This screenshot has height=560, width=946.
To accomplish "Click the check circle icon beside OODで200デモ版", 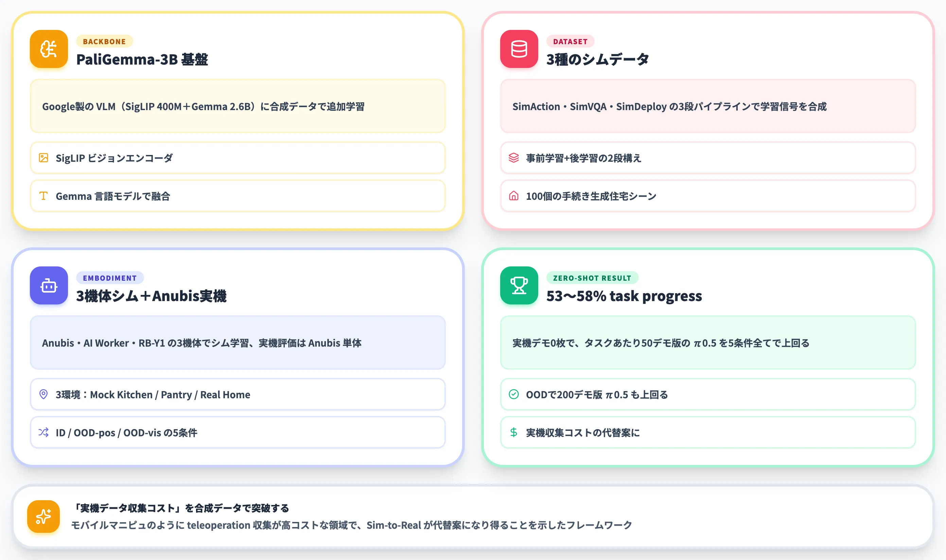I will (513, 394).
